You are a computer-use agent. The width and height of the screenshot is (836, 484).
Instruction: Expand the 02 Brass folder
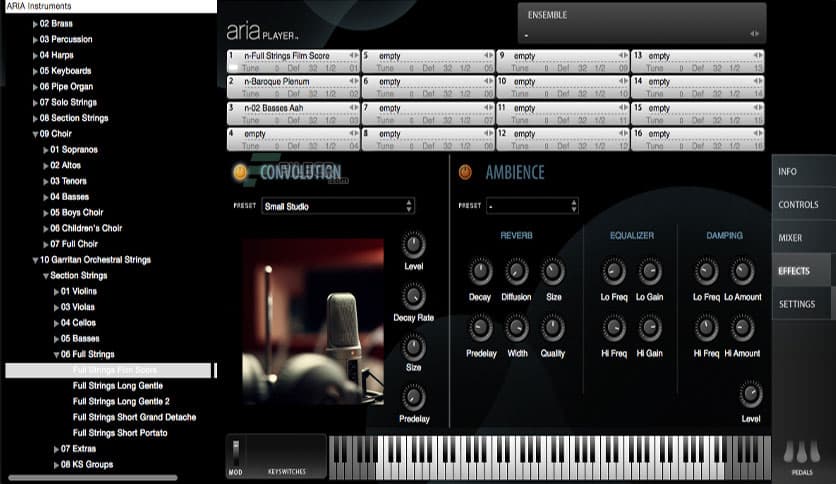coord(35,24)
